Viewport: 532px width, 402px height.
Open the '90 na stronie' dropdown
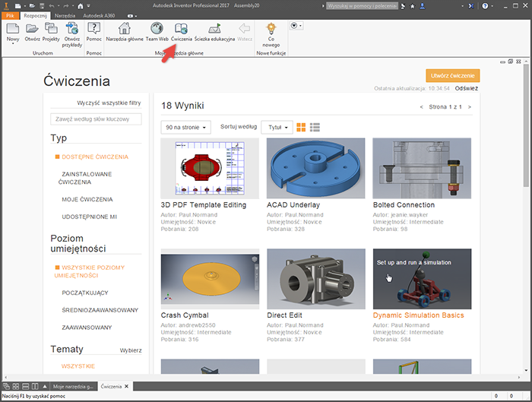[185, 127]
